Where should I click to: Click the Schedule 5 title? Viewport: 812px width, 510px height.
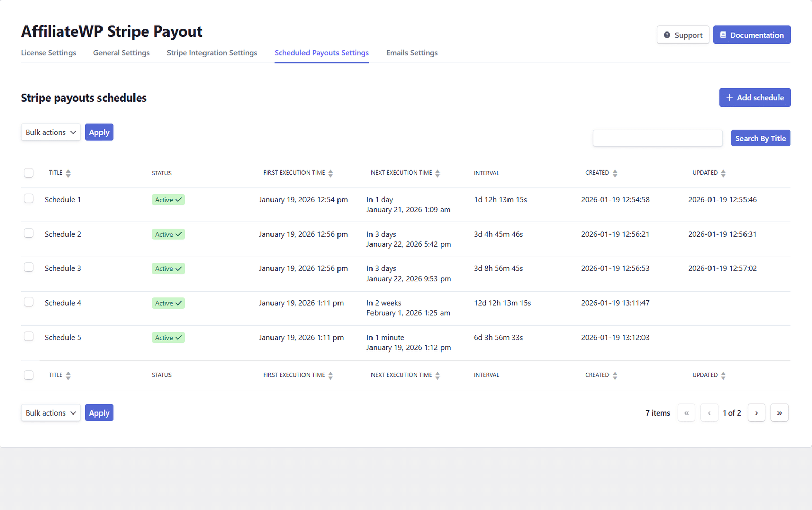coord(62,337)
